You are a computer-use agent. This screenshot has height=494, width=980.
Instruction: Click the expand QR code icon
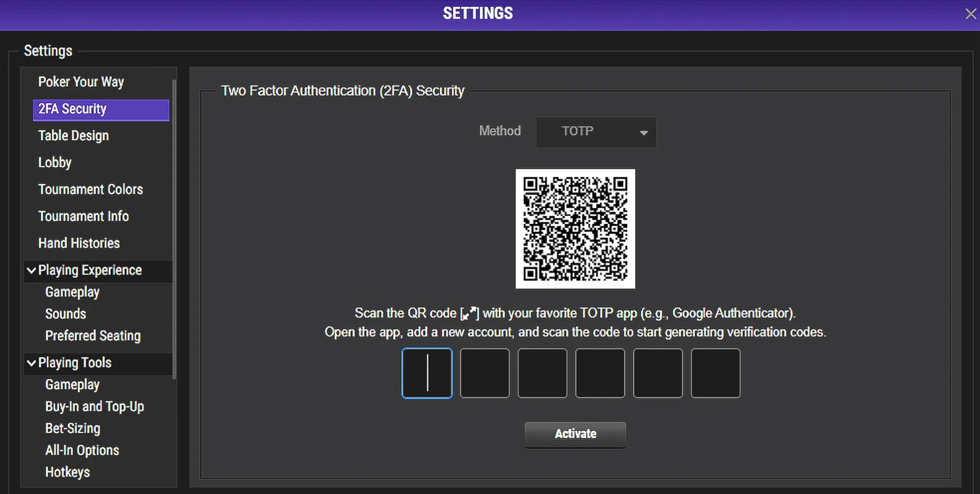coord(469,313)
